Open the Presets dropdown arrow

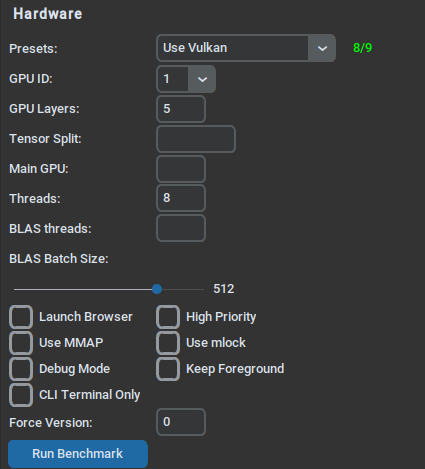tap(322, 48)
